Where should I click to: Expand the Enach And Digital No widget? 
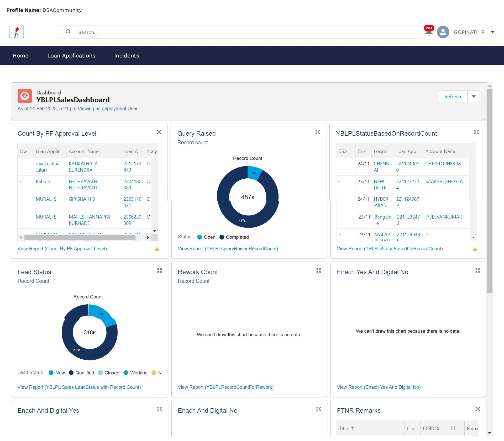coord(319,409)
